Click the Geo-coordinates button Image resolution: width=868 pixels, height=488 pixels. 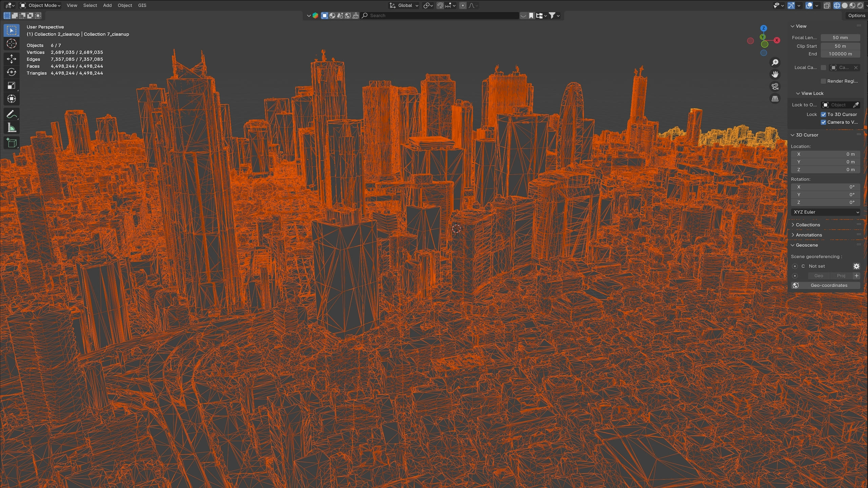coord(825,286)
